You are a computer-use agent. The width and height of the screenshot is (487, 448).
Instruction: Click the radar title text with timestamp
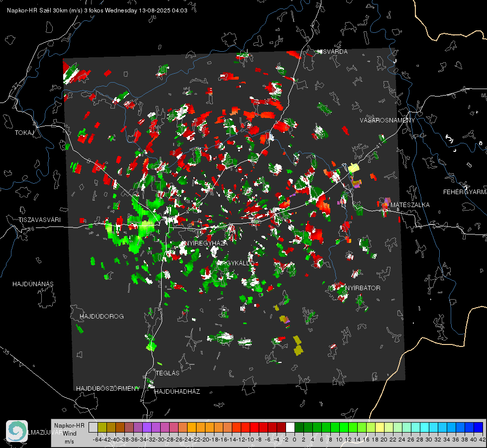pyautogui.click(x=97, y=10)
